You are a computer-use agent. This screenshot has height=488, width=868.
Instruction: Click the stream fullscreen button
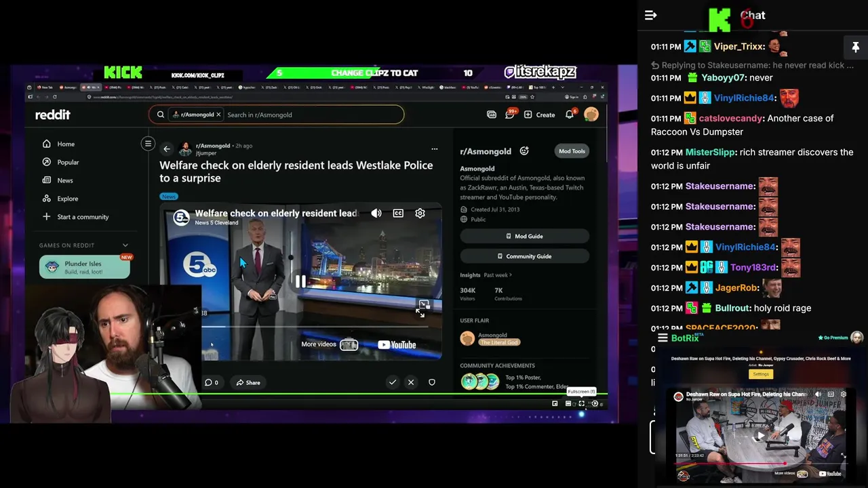click(581, 403)
